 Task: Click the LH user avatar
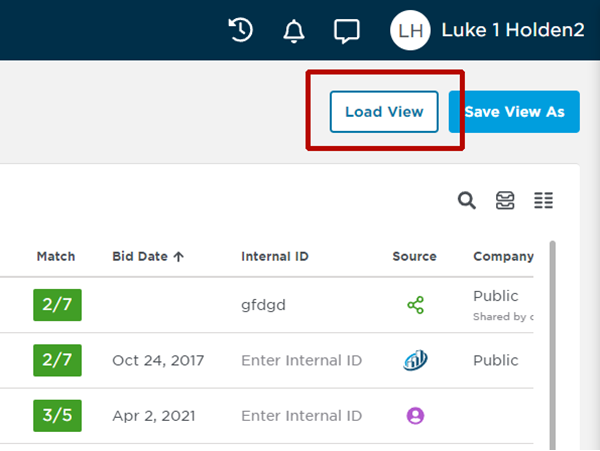tap(410, 31)
